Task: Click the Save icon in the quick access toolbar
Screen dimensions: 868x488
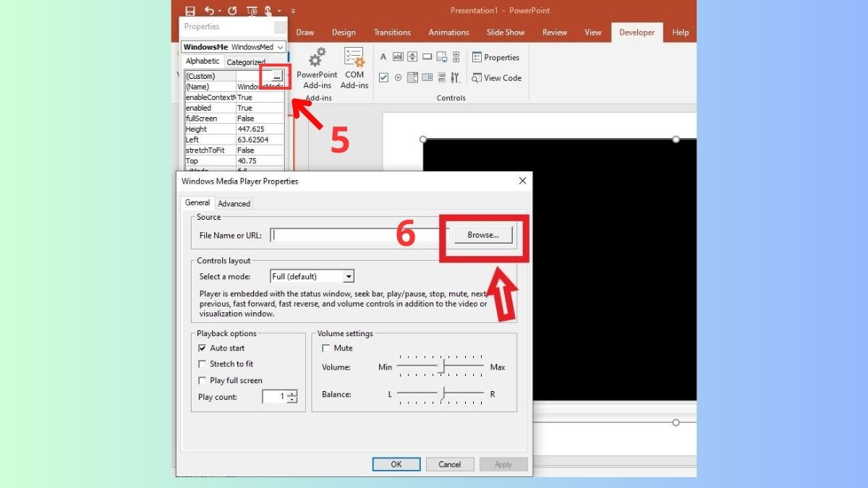Action: [190, 11]
